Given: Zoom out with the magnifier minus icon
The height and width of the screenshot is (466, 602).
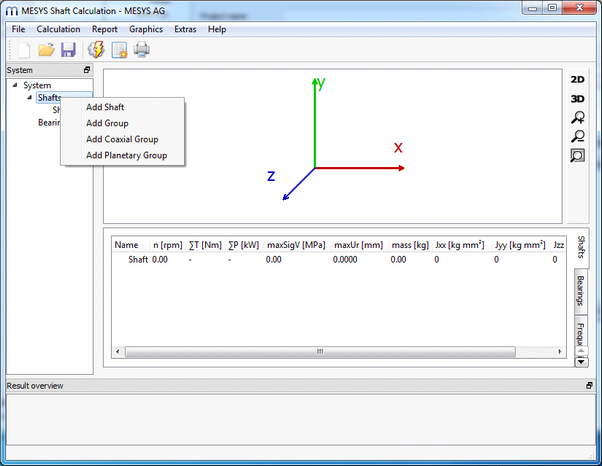Looking at the screenshot, I should click(577, 136).
